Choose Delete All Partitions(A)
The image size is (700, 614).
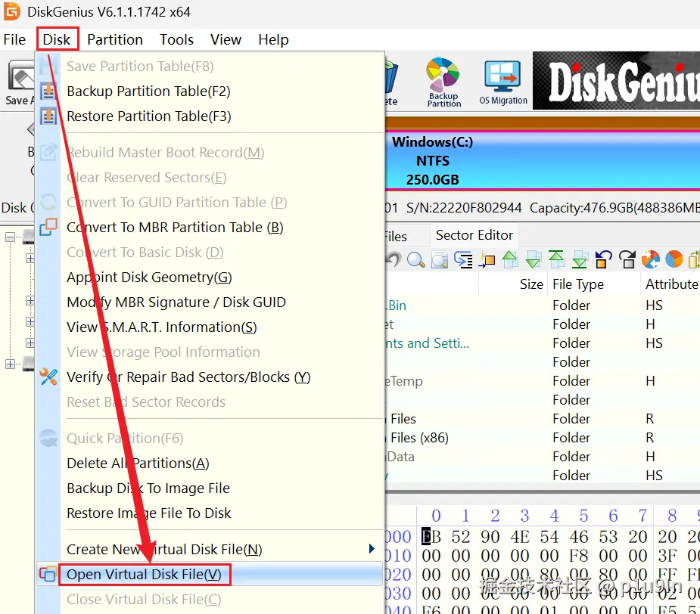pyautogui.click(x=210, y=464)
